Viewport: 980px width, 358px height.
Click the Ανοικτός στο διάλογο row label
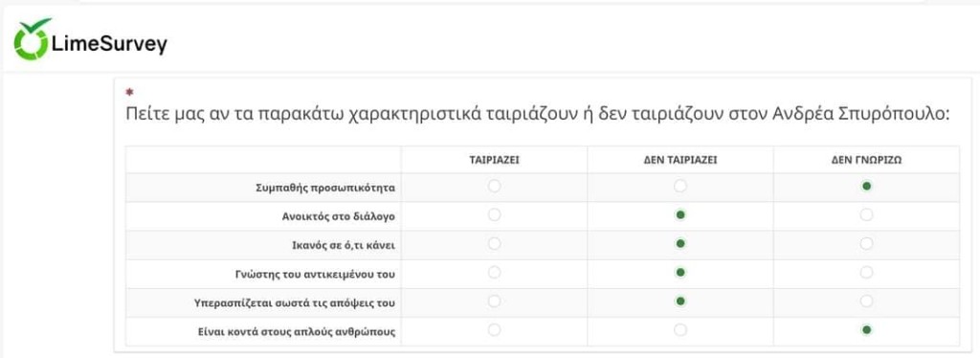point(338,216)
